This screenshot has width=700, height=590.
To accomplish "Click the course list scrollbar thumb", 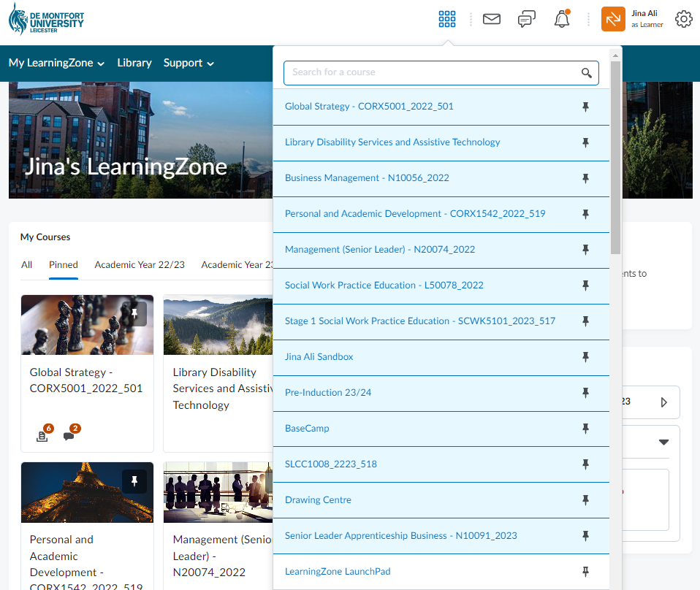I will 616,158.
